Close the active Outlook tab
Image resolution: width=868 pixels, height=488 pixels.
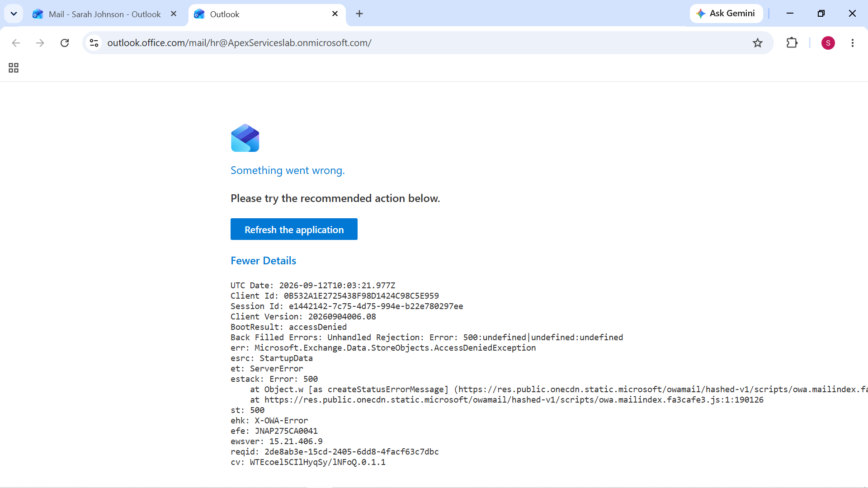[335, 14]
